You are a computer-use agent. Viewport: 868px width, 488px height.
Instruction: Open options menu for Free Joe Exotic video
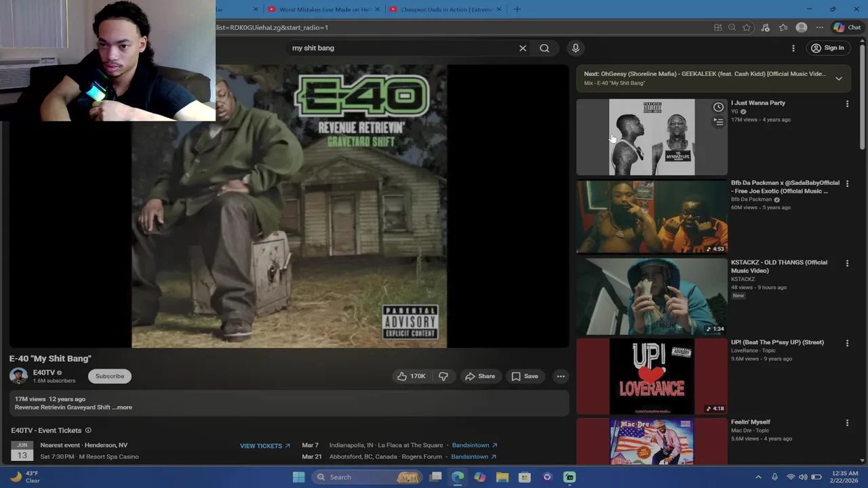(847, 184)
